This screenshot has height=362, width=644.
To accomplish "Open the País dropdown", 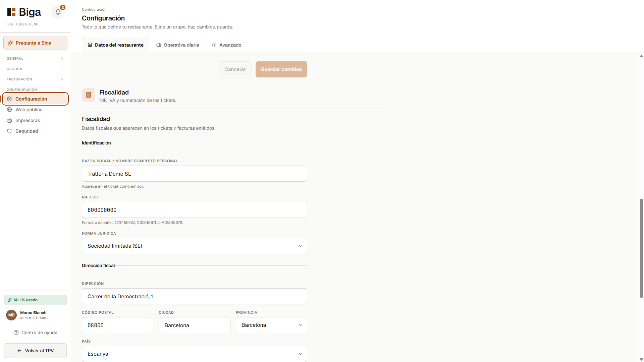I will 195,354.
